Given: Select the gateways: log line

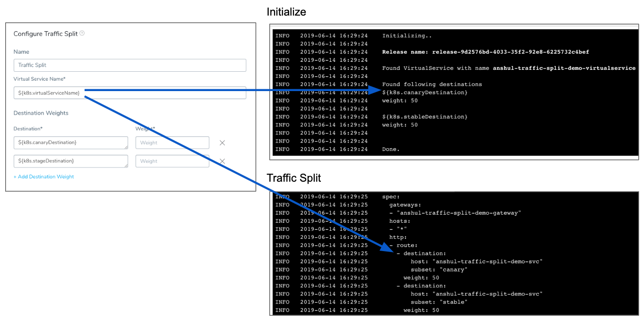Looking at the screenshot, I should coord(405,205).
